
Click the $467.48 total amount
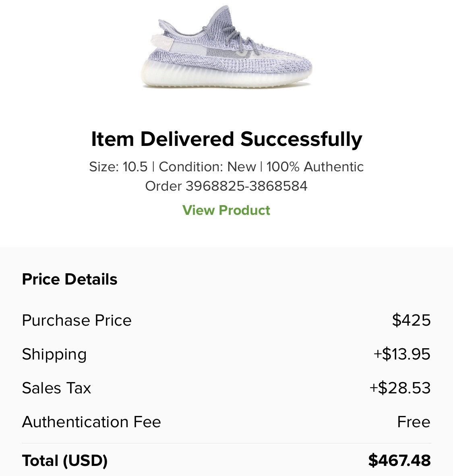[x=399, y=460]
